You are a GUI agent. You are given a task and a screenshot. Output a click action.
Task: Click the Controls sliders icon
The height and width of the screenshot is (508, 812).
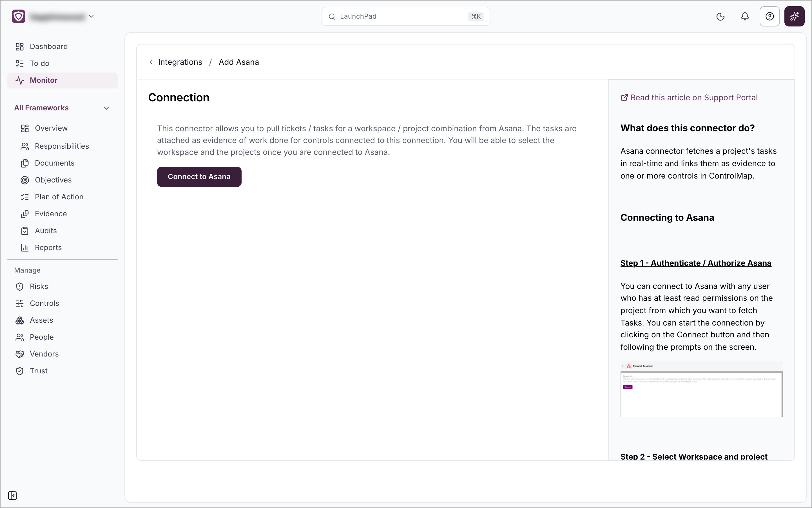tap(20, 303)
